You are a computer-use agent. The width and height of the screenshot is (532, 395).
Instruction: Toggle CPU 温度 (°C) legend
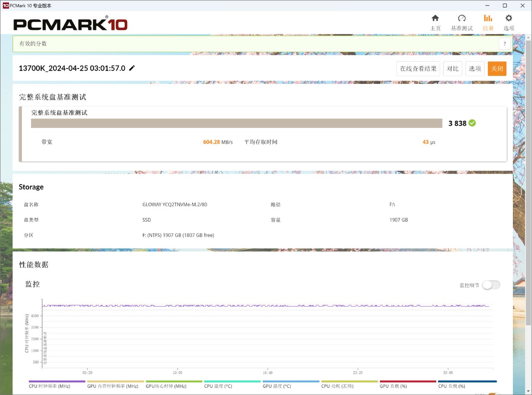[233, 384]
